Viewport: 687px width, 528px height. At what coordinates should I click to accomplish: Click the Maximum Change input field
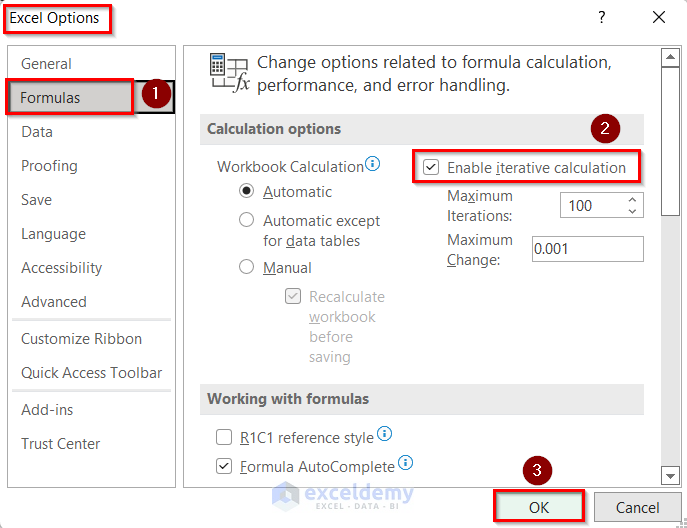click(x=587, y=249)
